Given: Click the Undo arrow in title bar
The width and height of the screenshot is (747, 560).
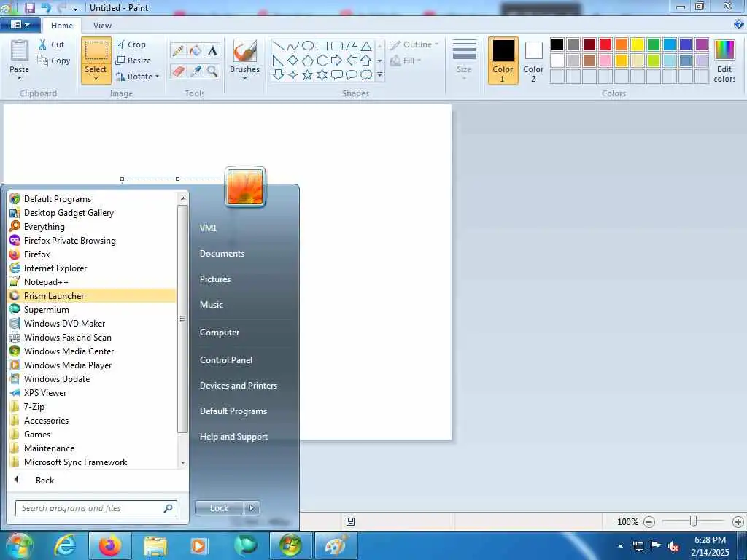Looking at the screenshot, I should tap(46, 7).
